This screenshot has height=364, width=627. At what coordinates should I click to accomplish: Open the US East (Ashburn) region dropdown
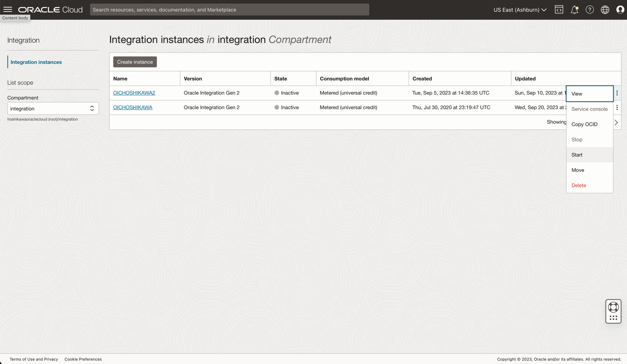click(x=520, y=10)
